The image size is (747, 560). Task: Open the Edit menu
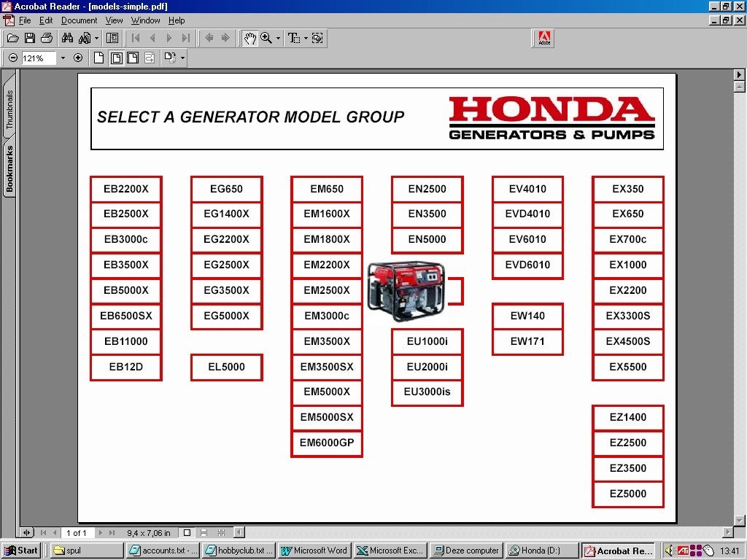click(x=46, y=20)
